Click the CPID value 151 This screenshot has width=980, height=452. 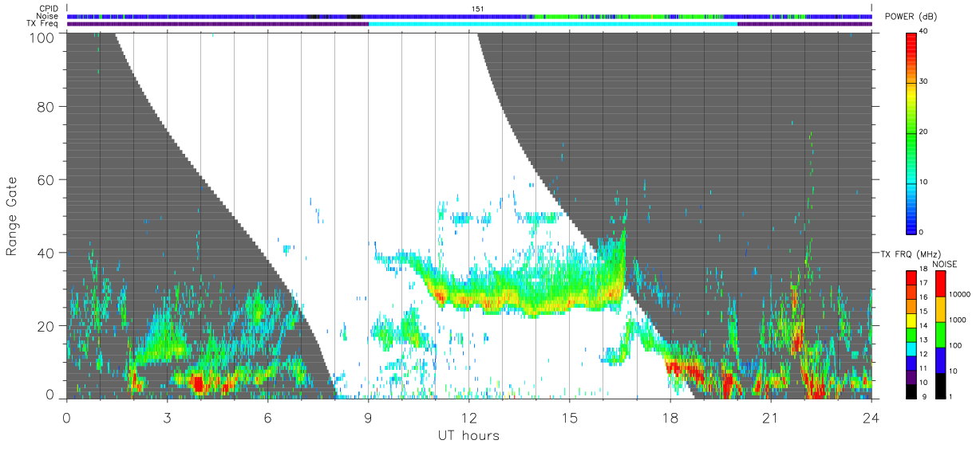pyautogui.click(x=478, y=9)
